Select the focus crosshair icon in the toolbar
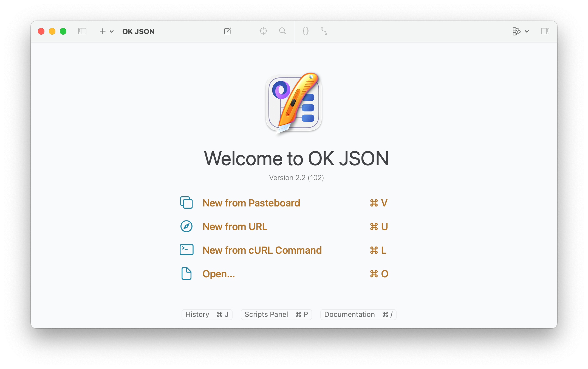The width and height of the screenshot is (588, 369). pos(263,31)
